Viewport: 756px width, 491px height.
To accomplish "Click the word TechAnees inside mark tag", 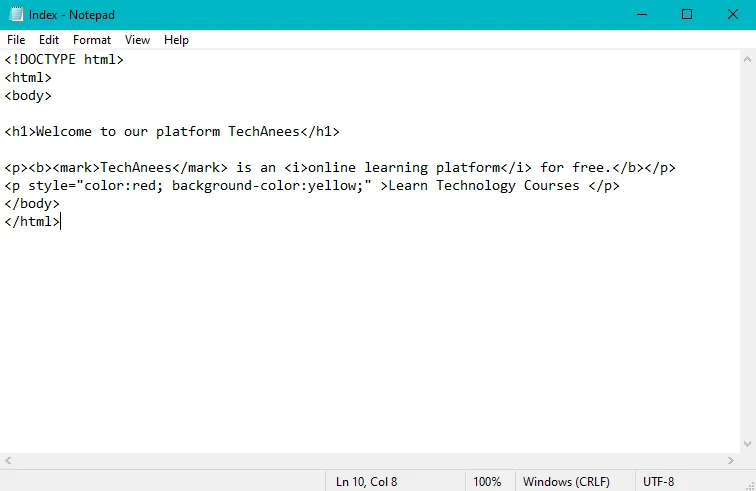I will tap(136, 167).
